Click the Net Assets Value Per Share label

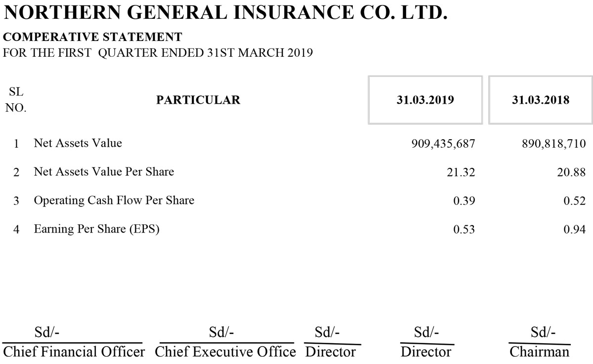click(x=104, y=172)
